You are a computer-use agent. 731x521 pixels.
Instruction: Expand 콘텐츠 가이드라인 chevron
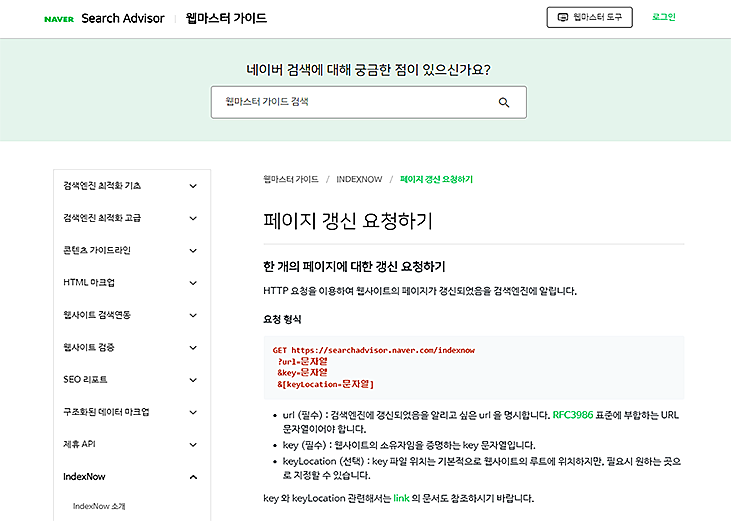tap(193, 251)
